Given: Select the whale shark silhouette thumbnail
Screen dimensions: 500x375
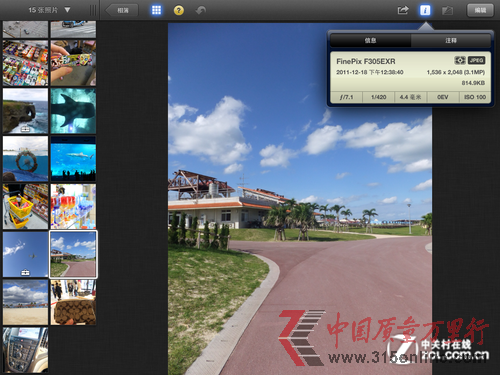Looking at the screenshot, I should (x=73, y=111).
